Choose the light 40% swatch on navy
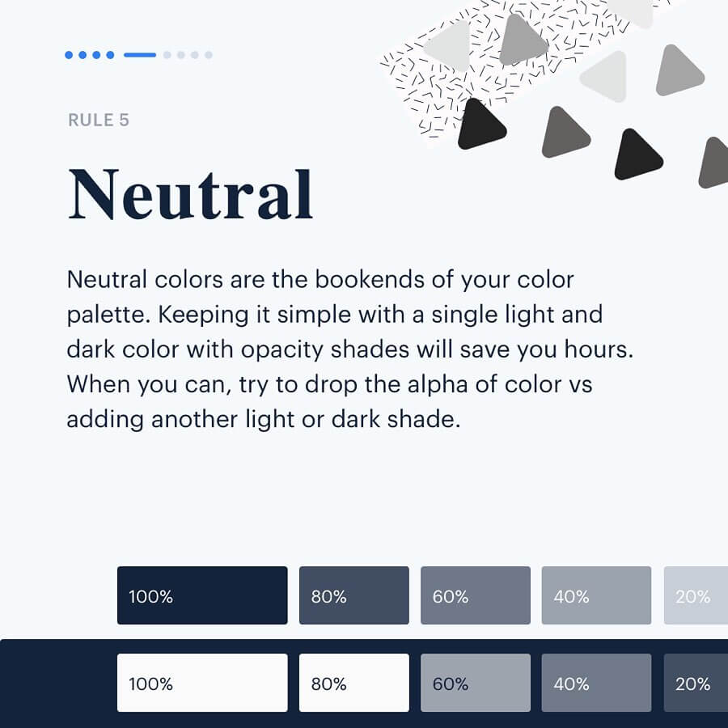The width and height of the screenshot is (728, 728). click(x=596, y=683)
